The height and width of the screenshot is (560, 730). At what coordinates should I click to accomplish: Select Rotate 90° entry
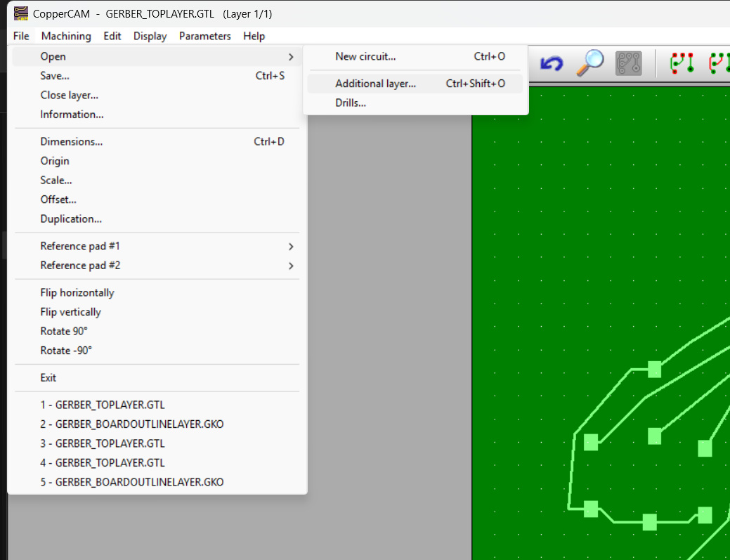[157, 332]
